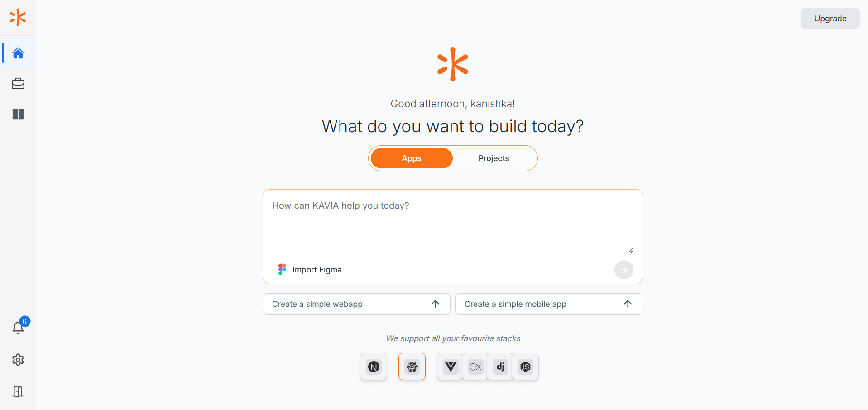Click Import Figma
The height and width of the screenshot is (410, 868).
point(310,270)
